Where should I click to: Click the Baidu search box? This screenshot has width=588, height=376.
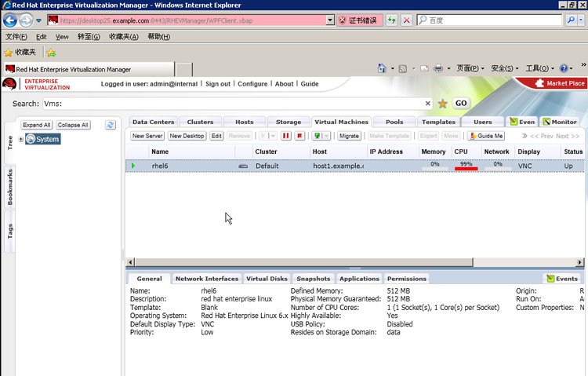(489, 20)
